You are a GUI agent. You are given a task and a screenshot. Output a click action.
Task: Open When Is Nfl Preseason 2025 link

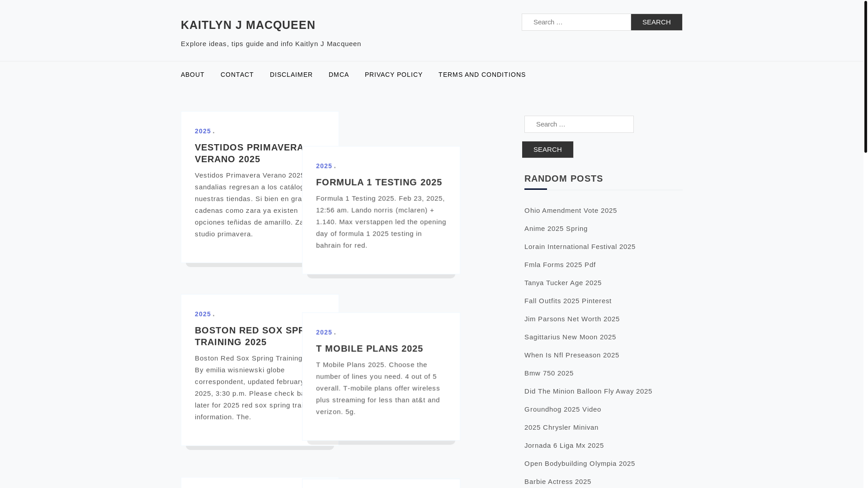[571, 355]
